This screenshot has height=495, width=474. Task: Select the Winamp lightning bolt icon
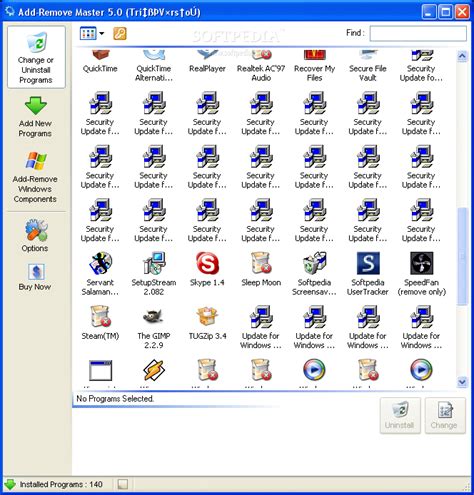[154, 370]
